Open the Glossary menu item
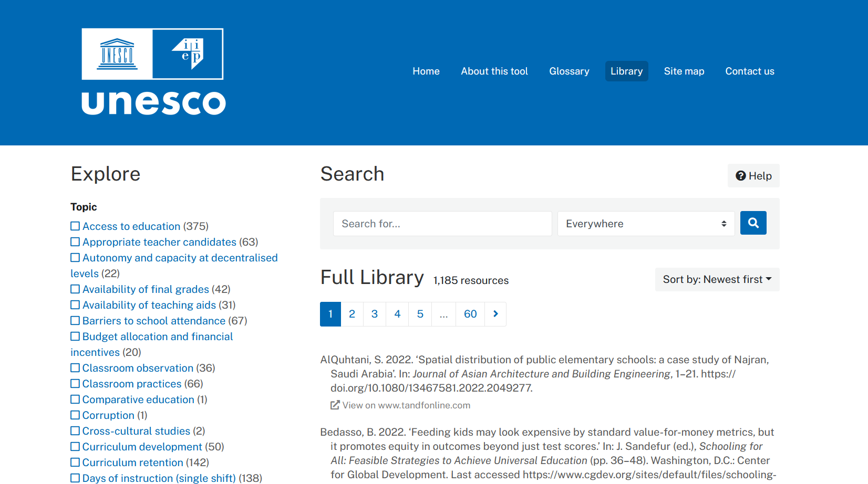The width and height of the screenshot is (868, 484). pos(569,71)
